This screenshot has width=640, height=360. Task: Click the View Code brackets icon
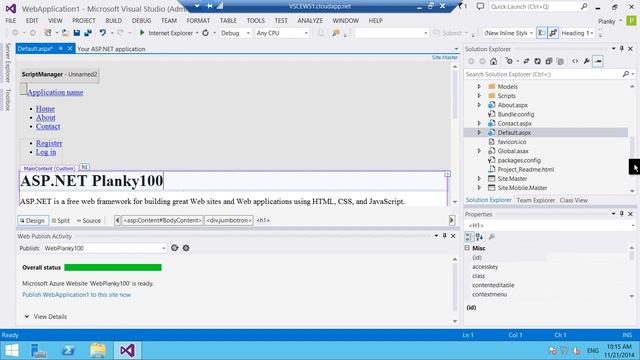[575, 61]
